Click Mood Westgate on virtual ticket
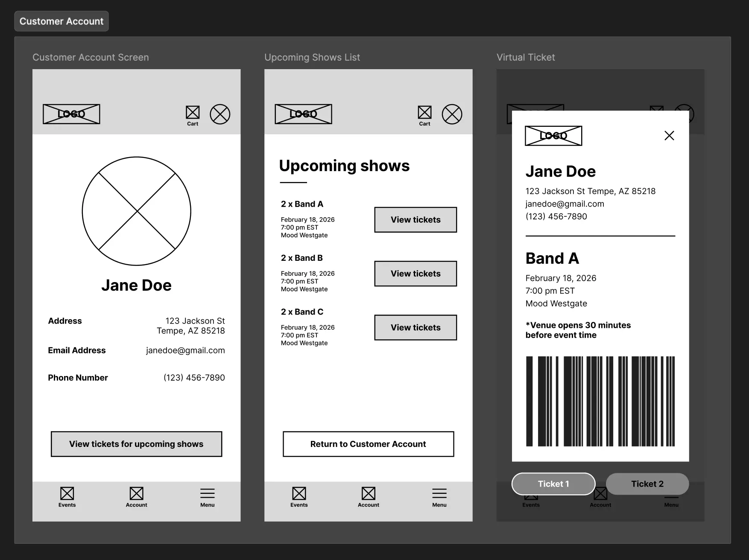The height and width of the screenshot is (560, 749). pyautogui.click(x=556, y=303)
